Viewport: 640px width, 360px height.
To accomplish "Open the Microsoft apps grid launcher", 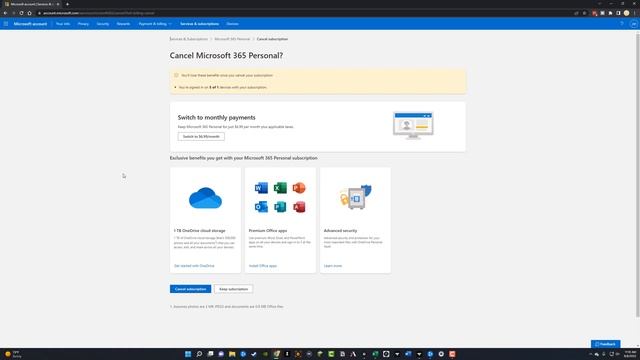I will coord(6,24).
